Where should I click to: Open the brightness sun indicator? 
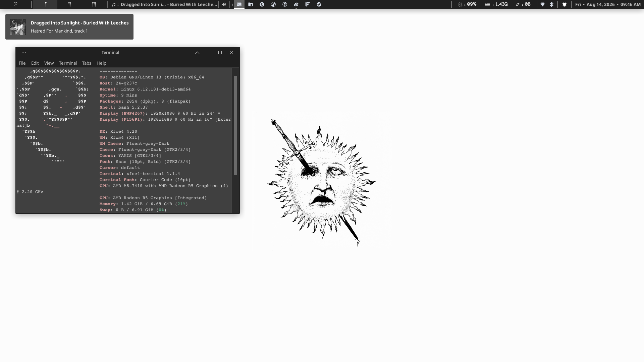coord(565,4)
